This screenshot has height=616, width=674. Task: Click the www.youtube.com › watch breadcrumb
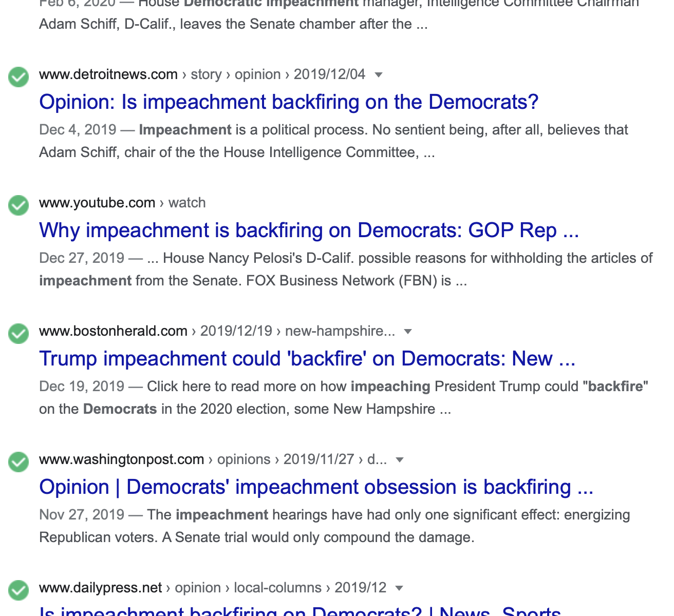click(x=122, y=203)
